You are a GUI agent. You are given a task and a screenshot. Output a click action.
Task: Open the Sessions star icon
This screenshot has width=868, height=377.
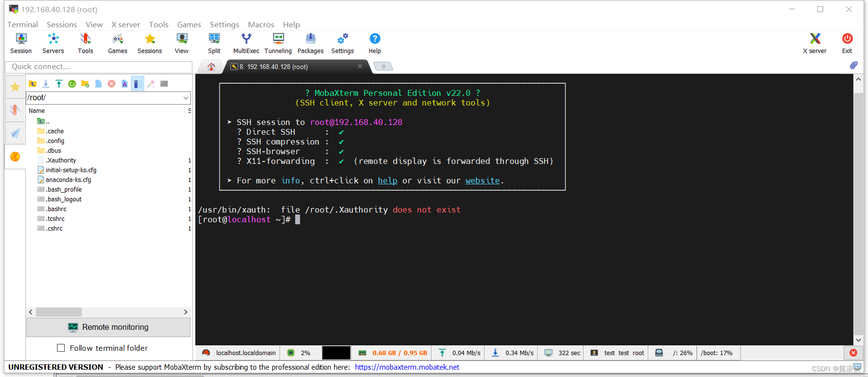click(x=150, y=43)
